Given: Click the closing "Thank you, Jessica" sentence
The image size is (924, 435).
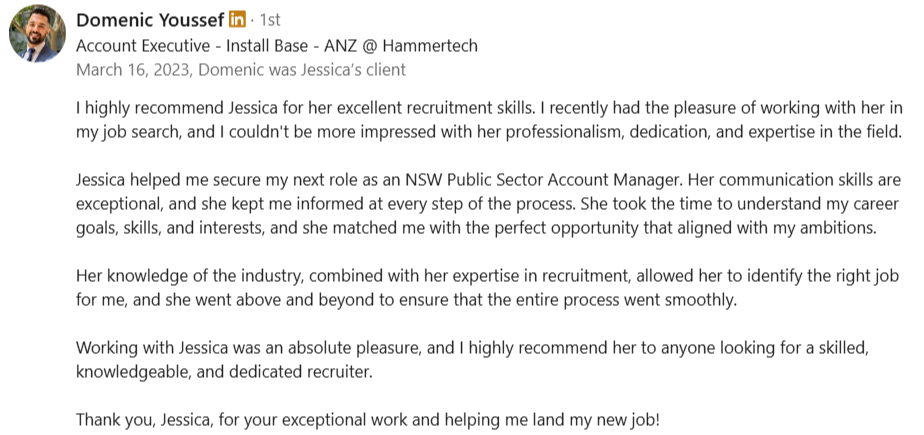Looking at the screenshot, I should (368, 420).
